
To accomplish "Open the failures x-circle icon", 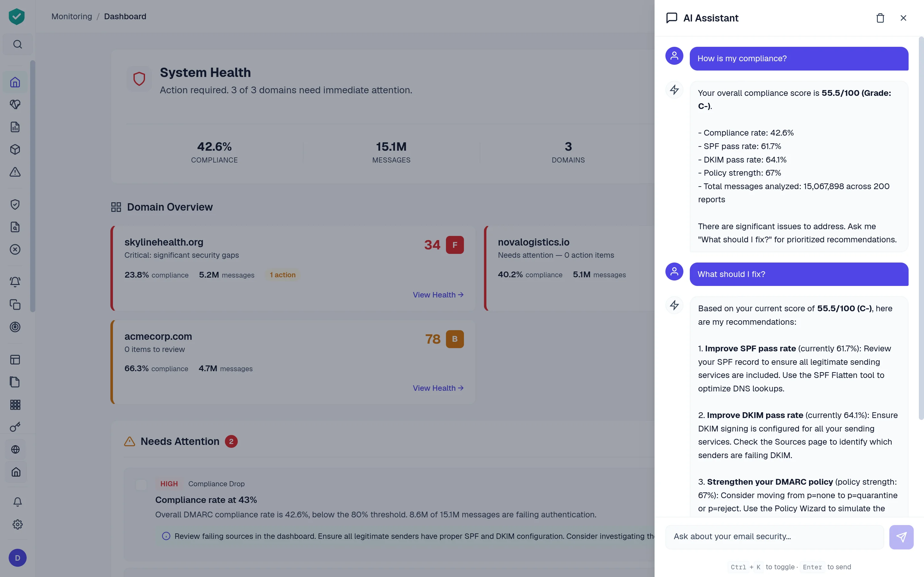I will (x=15, y=249).
